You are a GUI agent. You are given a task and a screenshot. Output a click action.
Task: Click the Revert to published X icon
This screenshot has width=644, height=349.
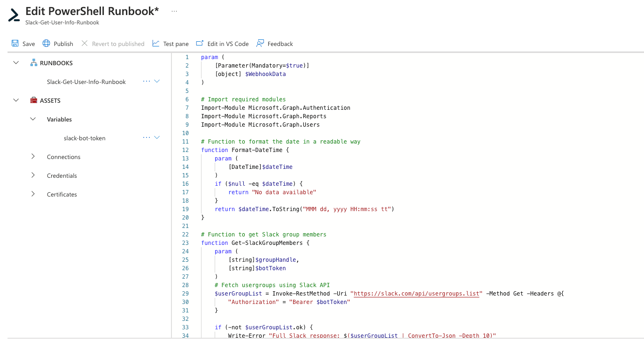(85, 43)
